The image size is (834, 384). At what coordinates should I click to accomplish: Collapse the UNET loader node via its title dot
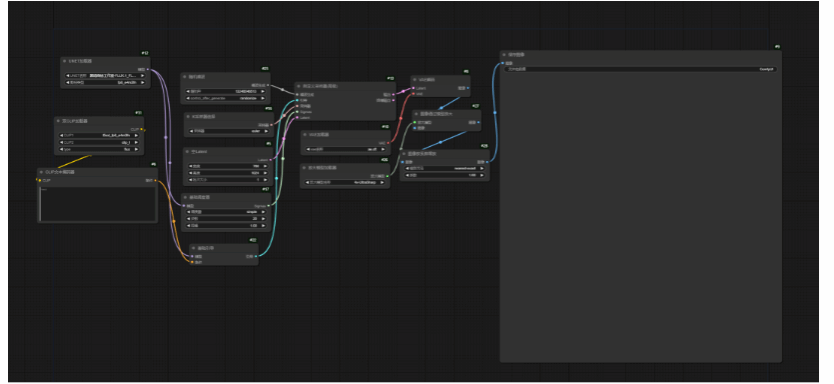64,61
